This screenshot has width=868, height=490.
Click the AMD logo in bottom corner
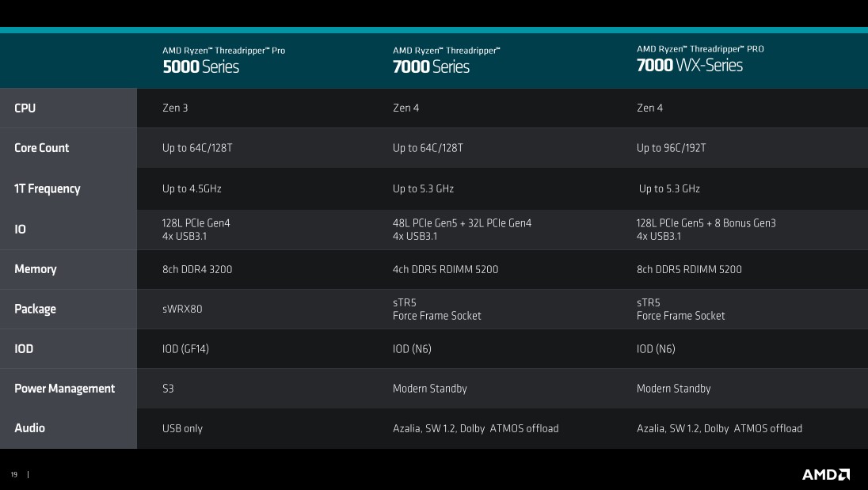pyautogui.click(x=826, y=474)
